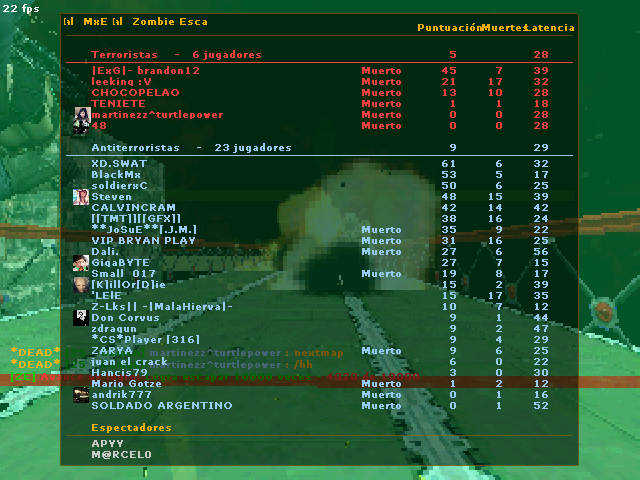Select player juan el crack

pyautogui.click(x=129, y=362)
